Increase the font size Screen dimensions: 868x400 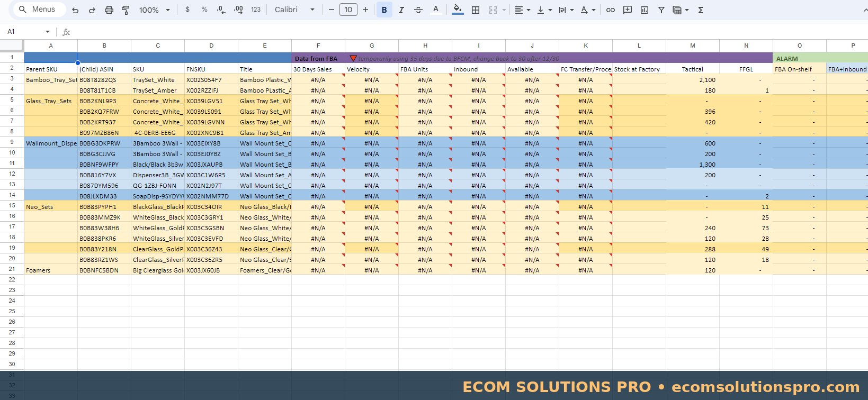(x=365, y=10)
